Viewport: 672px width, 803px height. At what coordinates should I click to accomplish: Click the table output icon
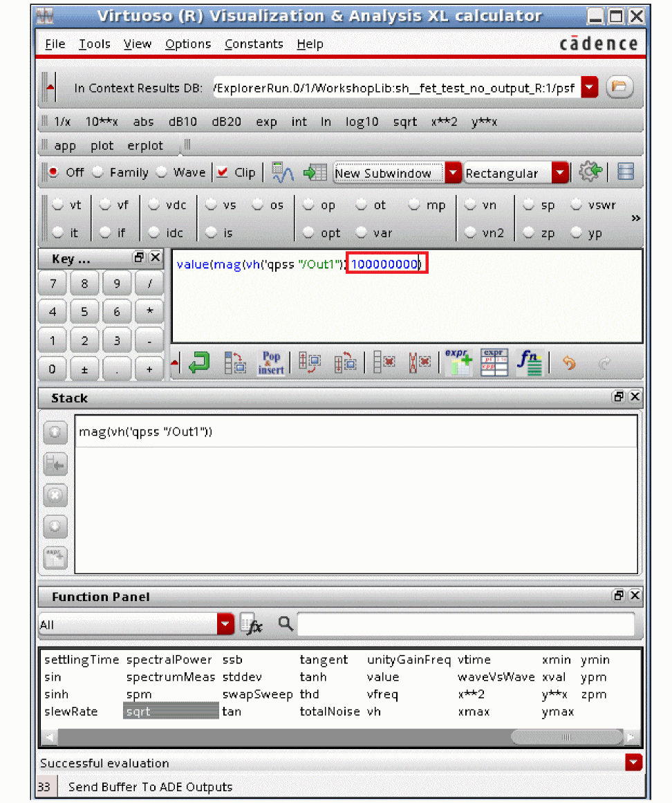(315, 173)
